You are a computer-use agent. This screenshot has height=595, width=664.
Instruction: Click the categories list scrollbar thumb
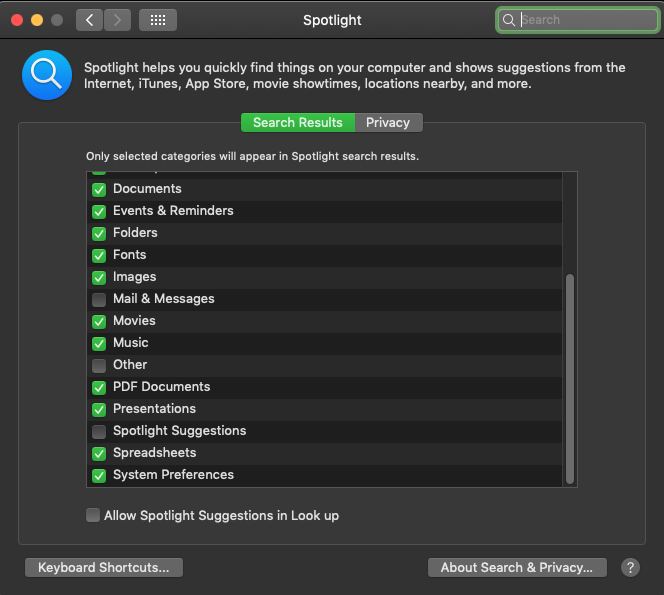tap(570, 379)
